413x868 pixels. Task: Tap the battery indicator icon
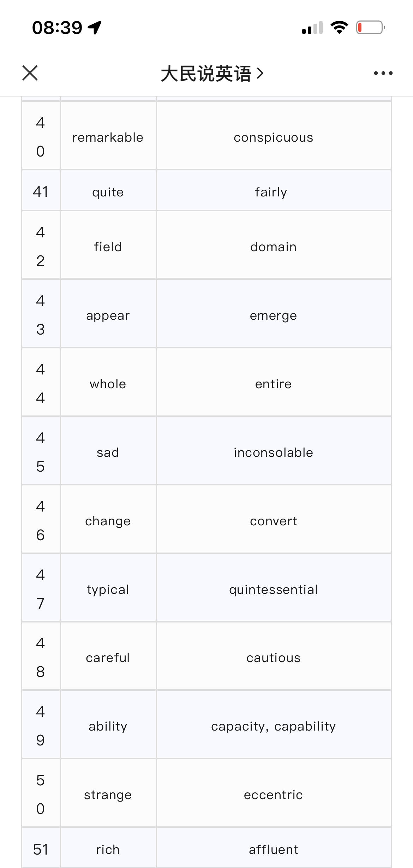(x=370, y=28)
